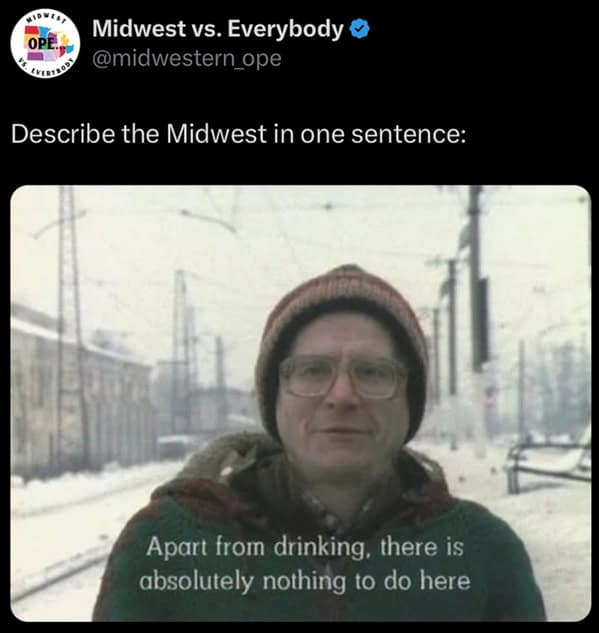Click the blue verified checkmark badge
This screenshot has width=599, height=633.
[359, 29]
